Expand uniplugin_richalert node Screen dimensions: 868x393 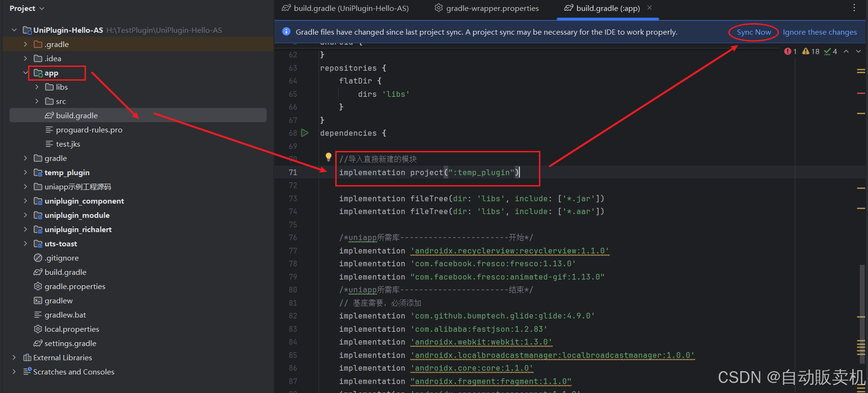pyautogui.click(x=26, y=229)
